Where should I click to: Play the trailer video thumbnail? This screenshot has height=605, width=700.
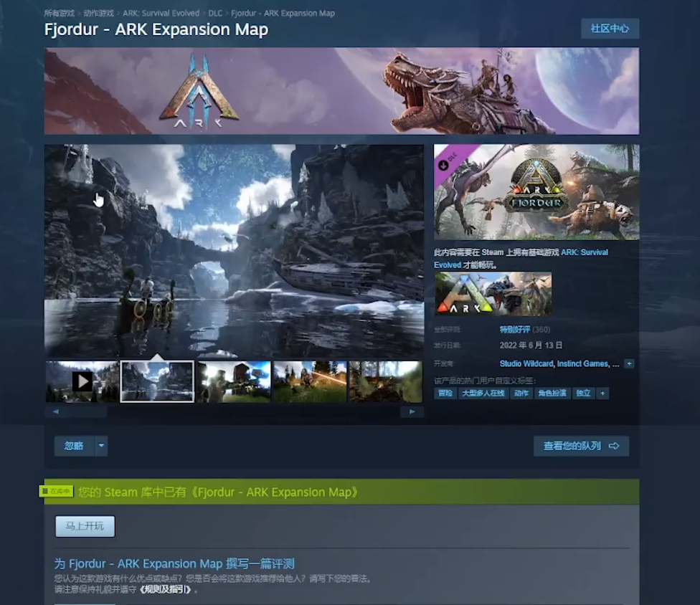82,381
